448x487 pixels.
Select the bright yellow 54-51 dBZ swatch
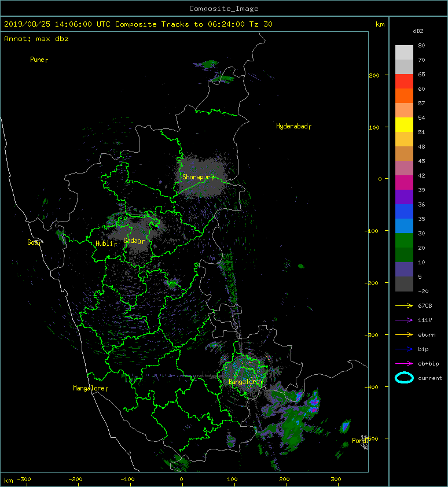click(404, 124)
